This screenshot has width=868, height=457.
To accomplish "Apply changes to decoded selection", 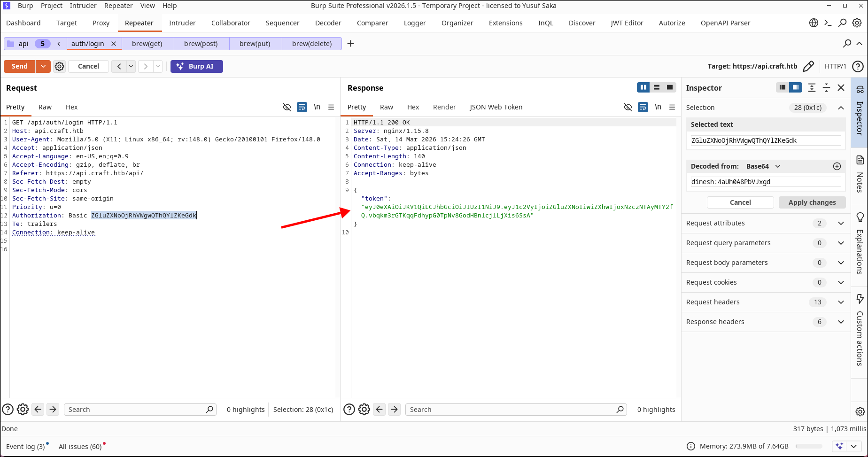I will coord(812,202).
